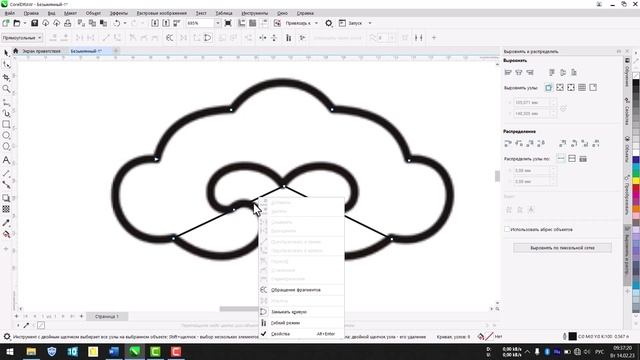Select the Interactive Fill tool
The width and height of the screenshot is (640, 360).
click(x=6, y=234)
